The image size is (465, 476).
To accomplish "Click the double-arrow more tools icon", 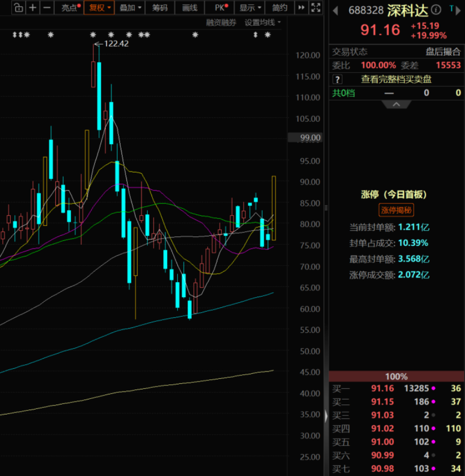I will pos(301,8).
